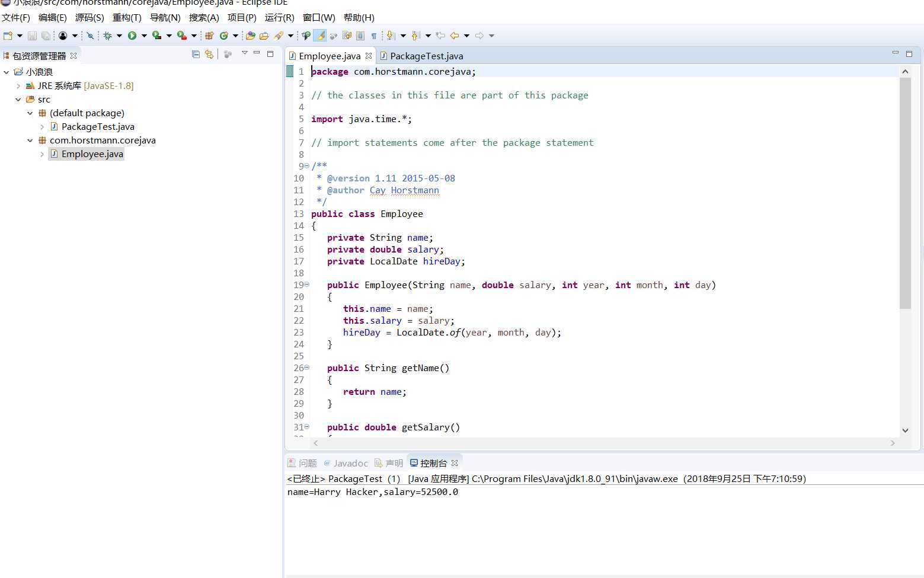
Task: Select PackageTest.java in the package tree
Action: 98,126
